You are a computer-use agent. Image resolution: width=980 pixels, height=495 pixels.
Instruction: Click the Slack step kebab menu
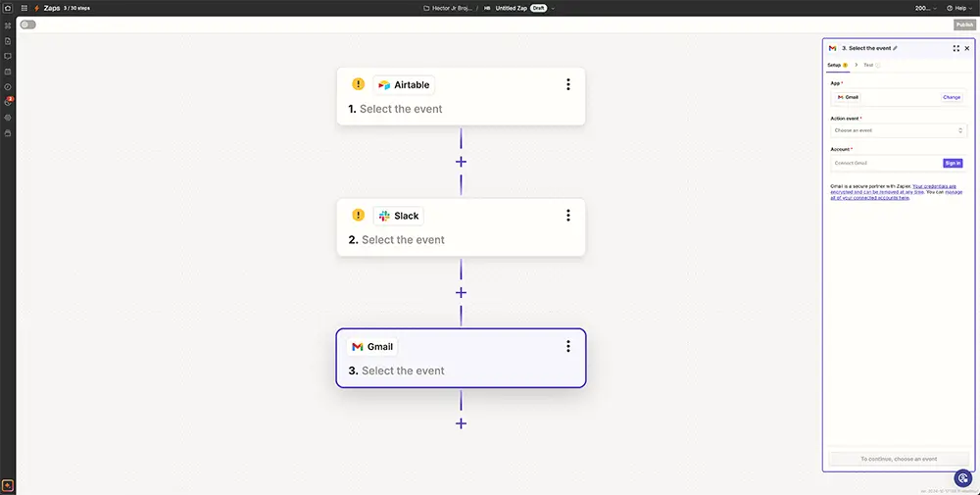(568, 216)
